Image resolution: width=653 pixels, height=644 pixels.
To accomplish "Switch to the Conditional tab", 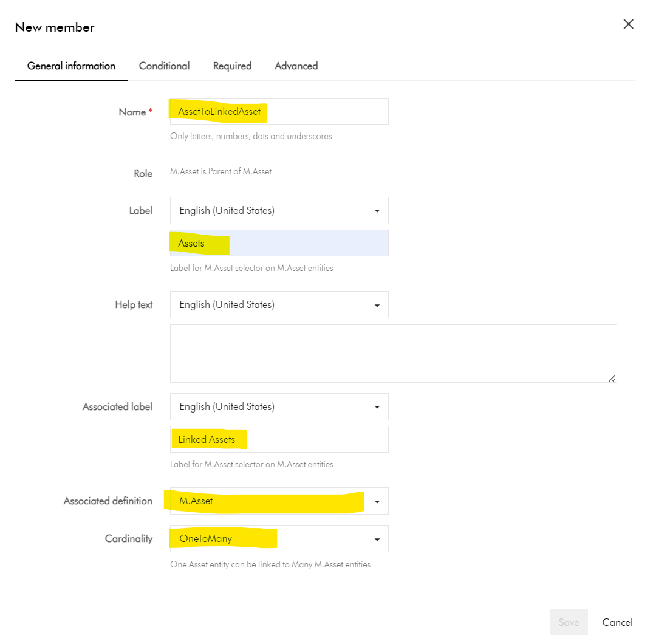I will pyautogui.click(x=164, y=66).
